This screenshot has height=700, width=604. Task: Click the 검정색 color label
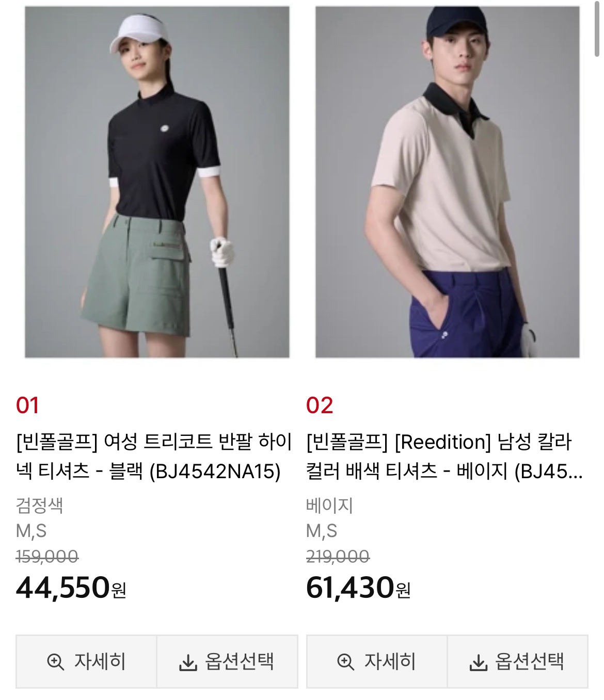tap(39, 505)
